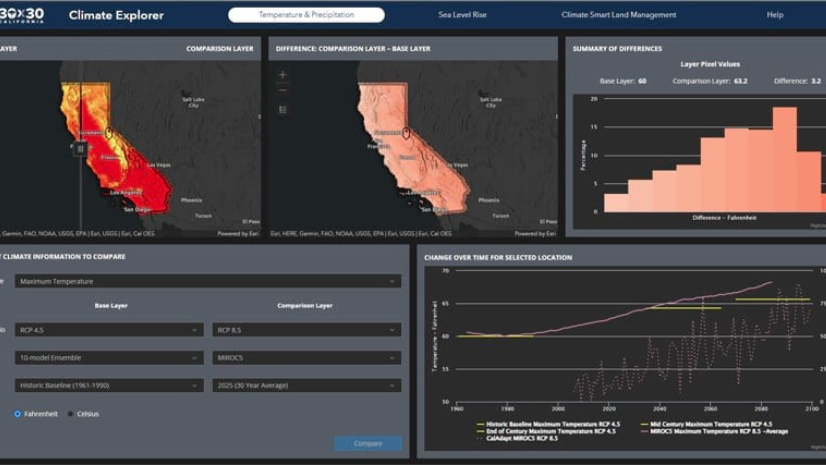
Task: Open the difference map legend list icon
Action: 283,110
